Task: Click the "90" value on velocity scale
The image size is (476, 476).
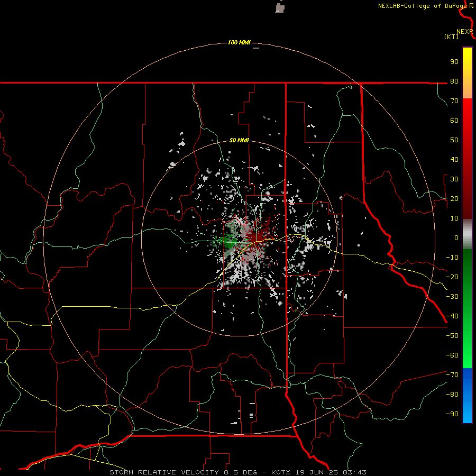Action: (454, 62)
